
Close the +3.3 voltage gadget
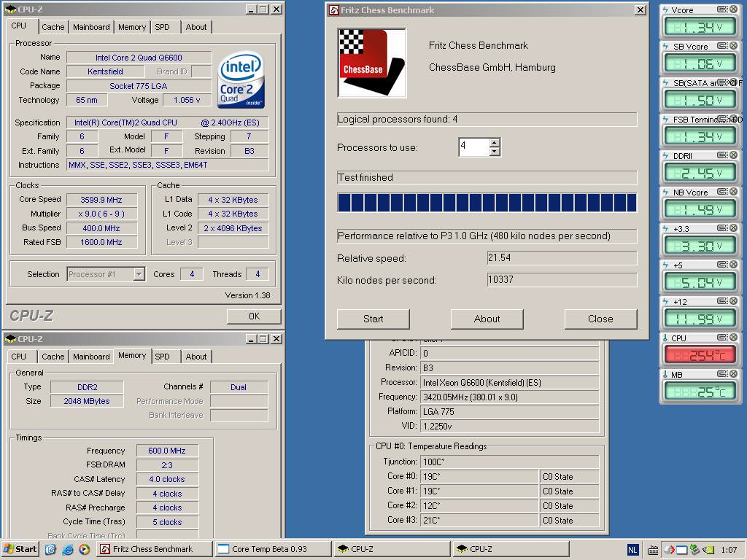coord(733,228)
